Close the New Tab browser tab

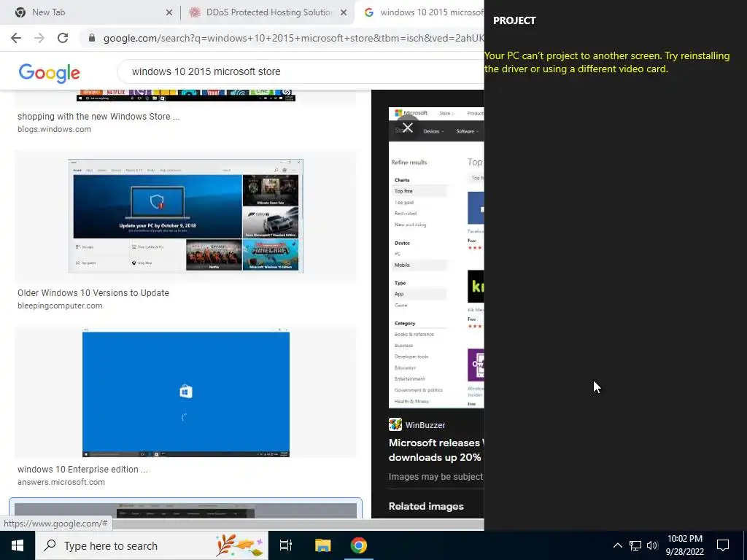coord(169,12)
